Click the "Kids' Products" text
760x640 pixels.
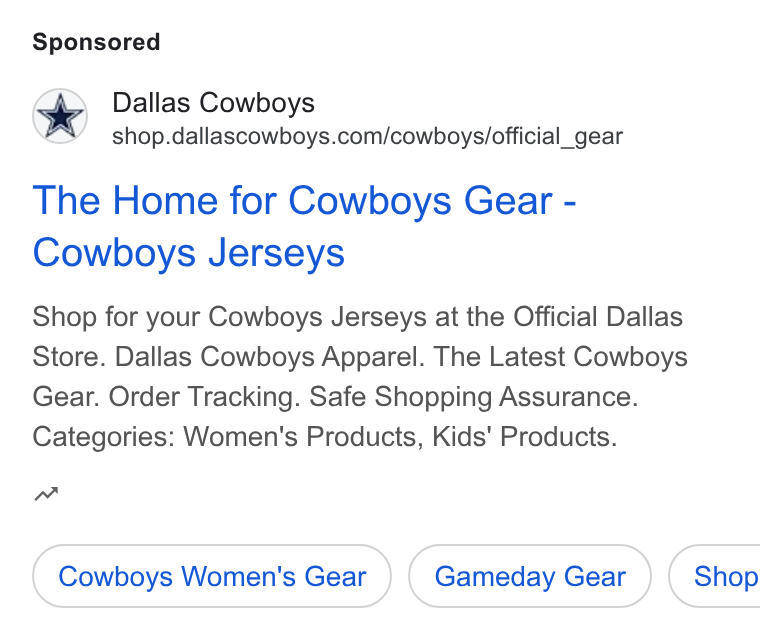pos(524,436)
